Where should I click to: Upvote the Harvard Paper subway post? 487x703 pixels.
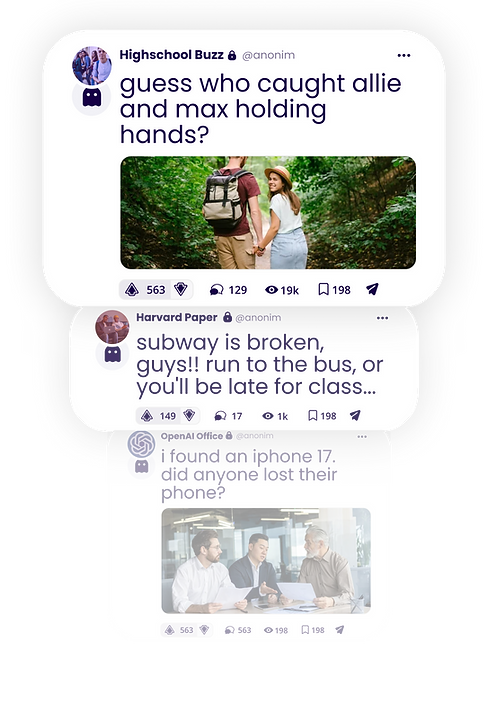click(147, 416)
